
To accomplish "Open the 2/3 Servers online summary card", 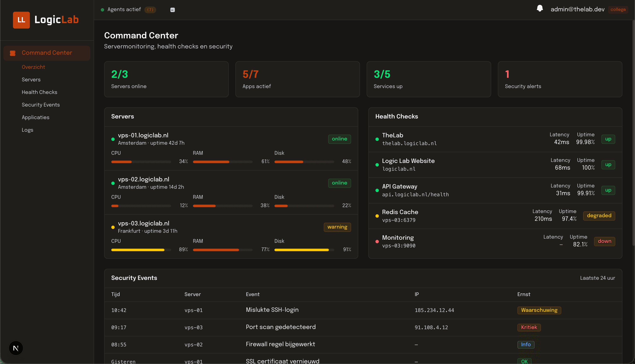I will 166,79.
